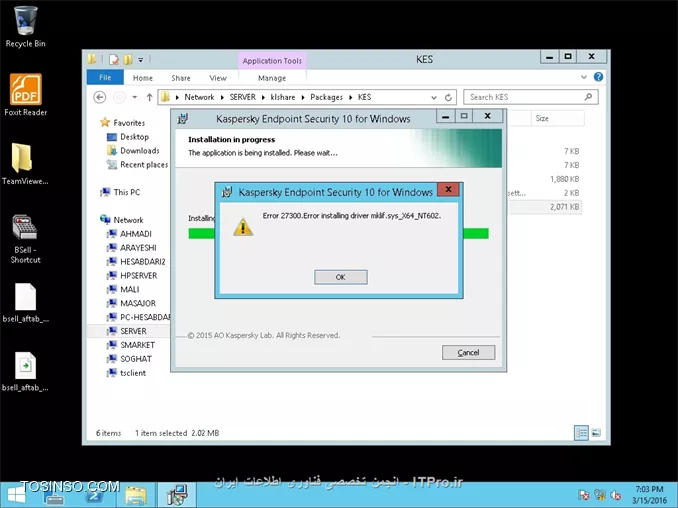Image resolution: width=678 pixels, height=508 pixels.
Task: Open the File tab in KES Explorer
Action: (105, 77)
